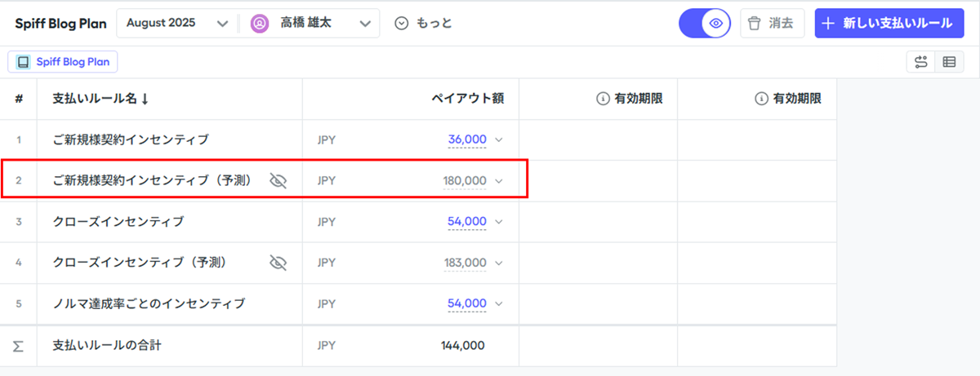The image size is (980, 376).
Task: Open the August 2025 period dropdown
Action: [177, 23]
